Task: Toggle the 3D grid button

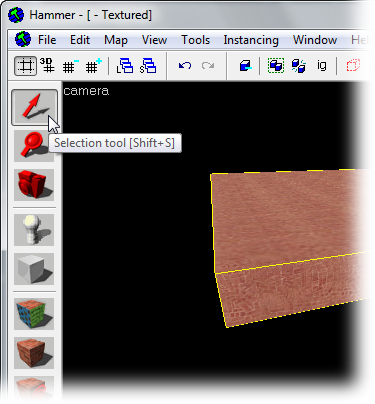Action: click(47, 65)
